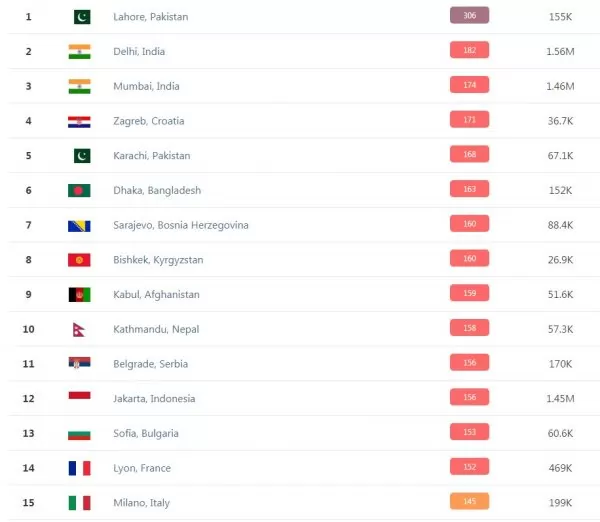Open the Lahore, Pakistan city link
The width and height of the screenshot is (600, 522).
150,17
